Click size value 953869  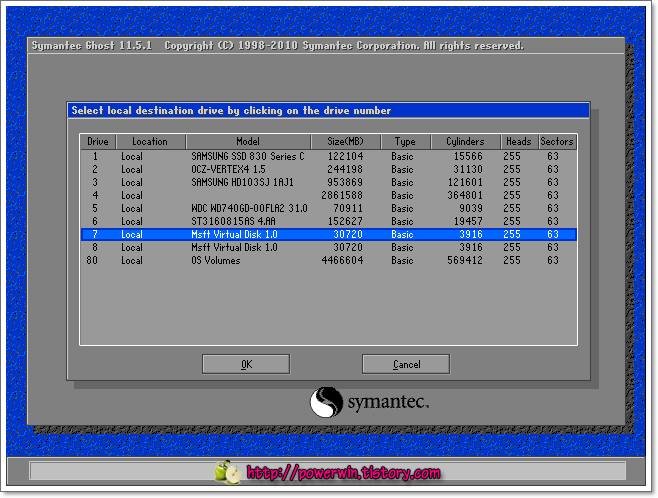tap(345, 183)
